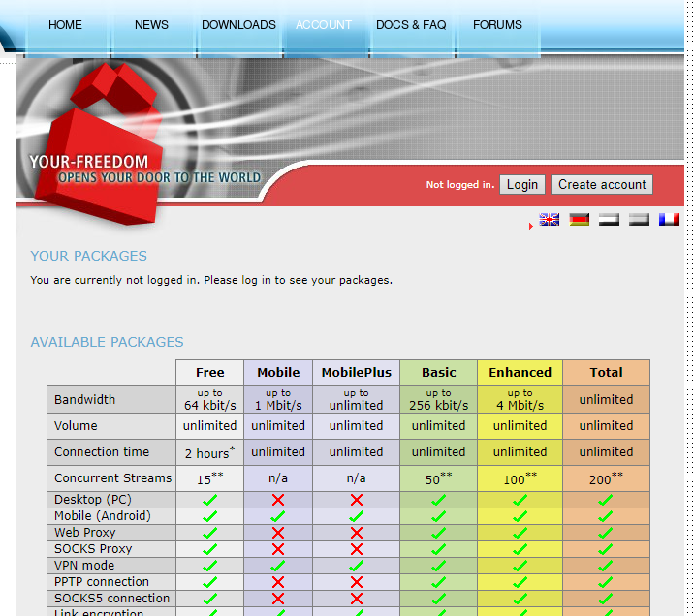The image size is (694, 616).
Task: Click the Enhanced package column header
Action: coord(520,372)
